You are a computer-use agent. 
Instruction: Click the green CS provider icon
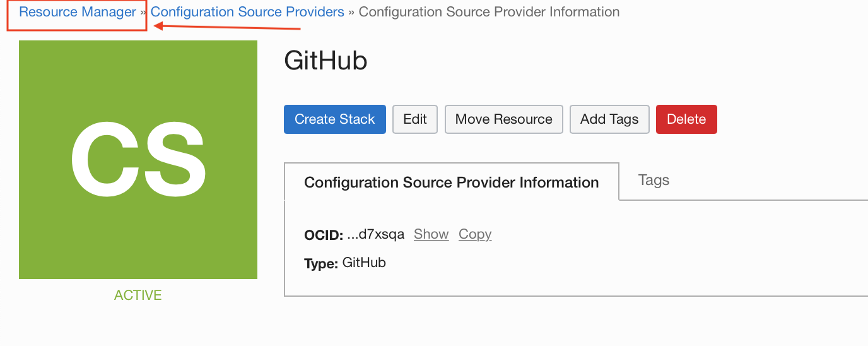pyautogui.click(x=138, y=160)
